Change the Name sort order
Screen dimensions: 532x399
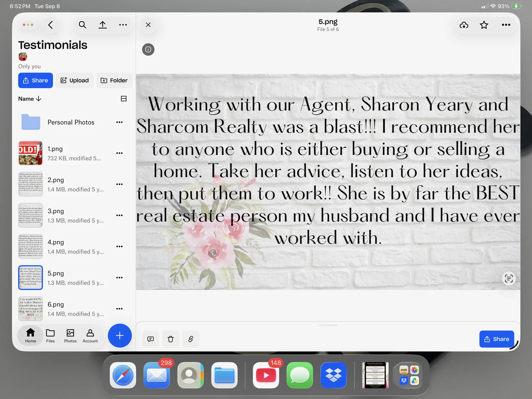(30, 99)
